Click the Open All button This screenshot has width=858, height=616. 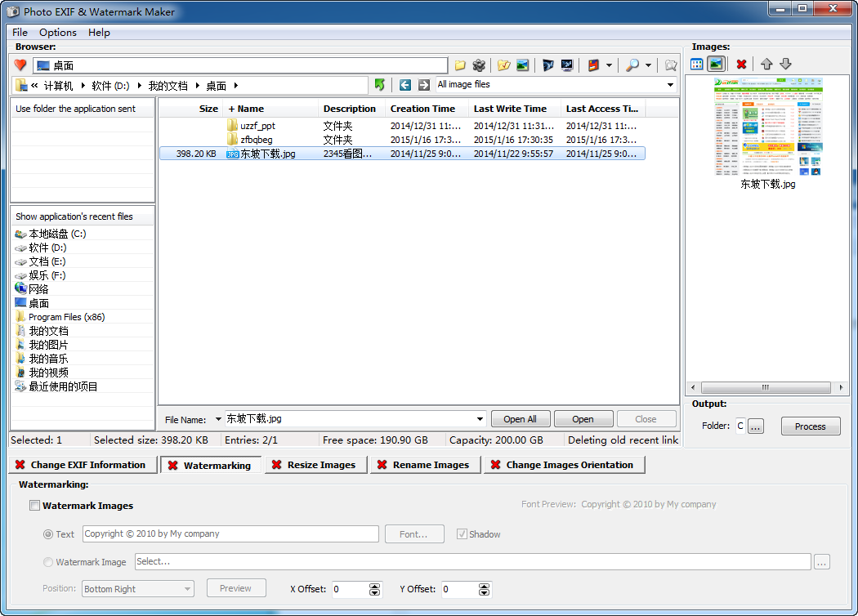[520, 419]
